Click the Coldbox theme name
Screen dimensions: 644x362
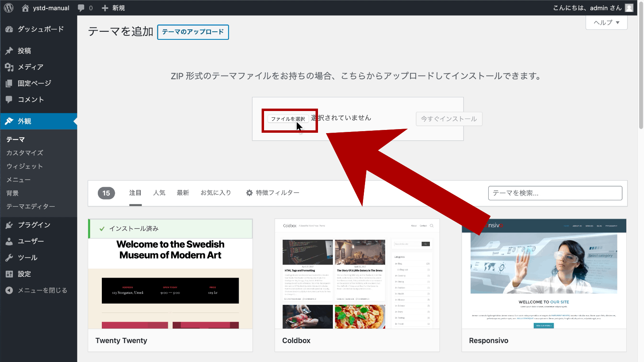(296, 341)
